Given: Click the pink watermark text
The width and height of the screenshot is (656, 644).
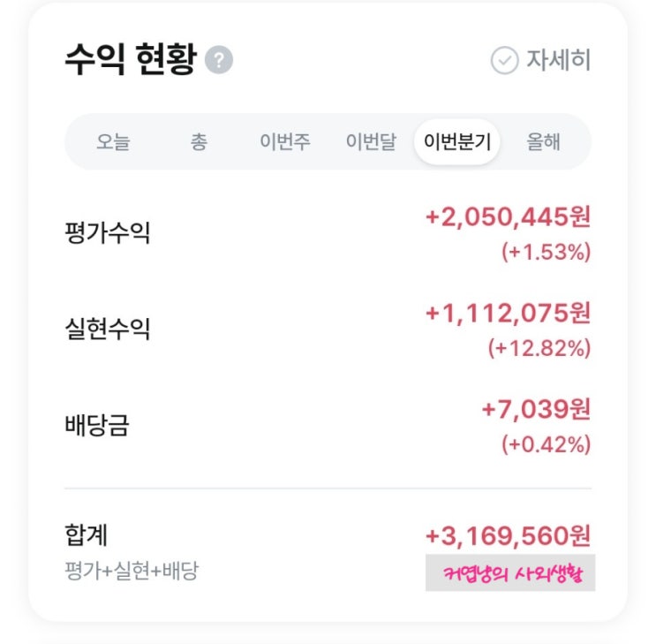Looking at the screenshot, I should pos(510,573).
